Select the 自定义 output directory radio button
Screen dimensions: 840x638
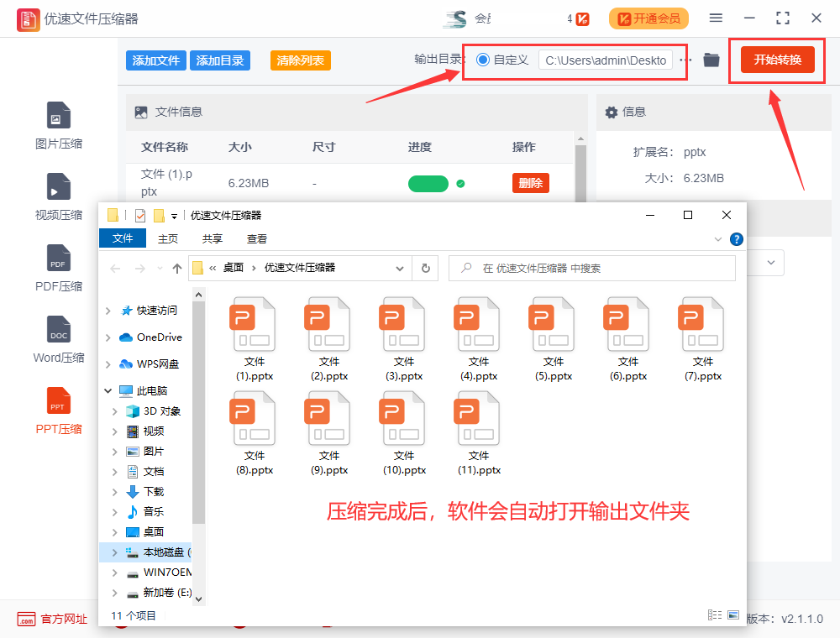pos(483,60)
